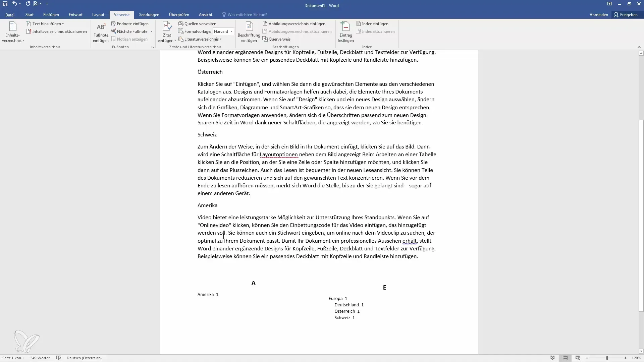Click Abbildungsverzeichnis einfügen
Screen dimensions: 644x362
(x=294, y=24)
